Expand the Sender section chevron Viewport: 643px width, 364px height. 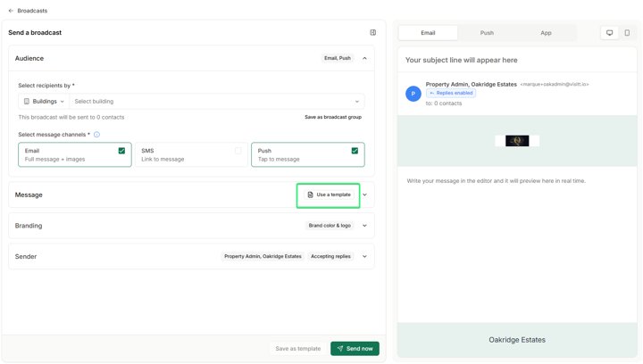coord(364,257)
